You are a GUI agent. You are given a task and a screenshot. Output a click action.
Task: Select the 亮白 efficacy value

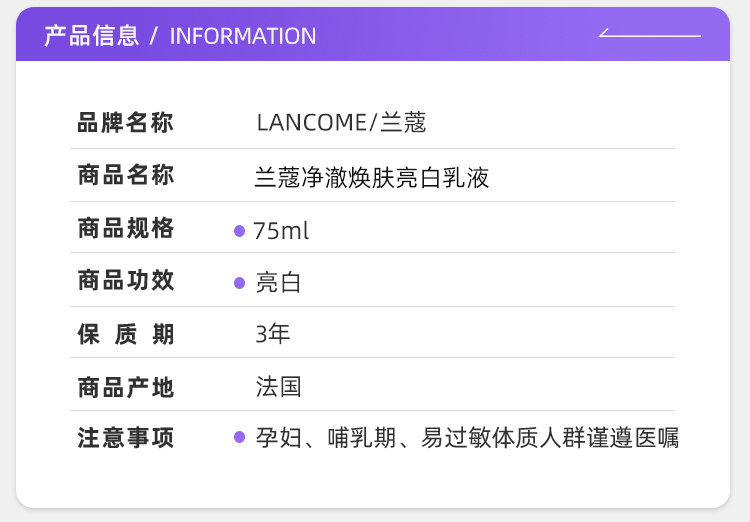pos(278,282)
